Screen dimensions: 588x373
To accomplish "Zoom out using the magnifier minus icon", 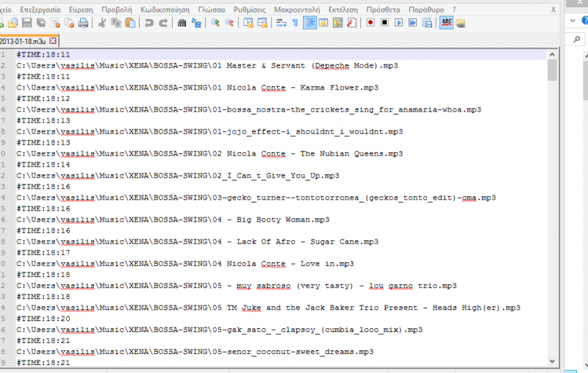I will click(229, 23).
